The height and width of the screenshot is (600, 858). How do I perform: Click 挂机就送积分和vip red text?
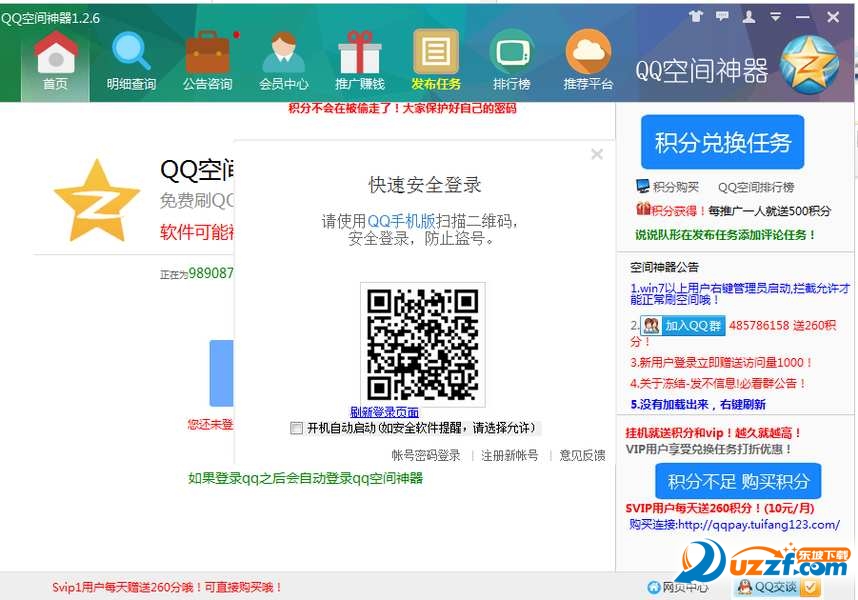tap(714, 433)
